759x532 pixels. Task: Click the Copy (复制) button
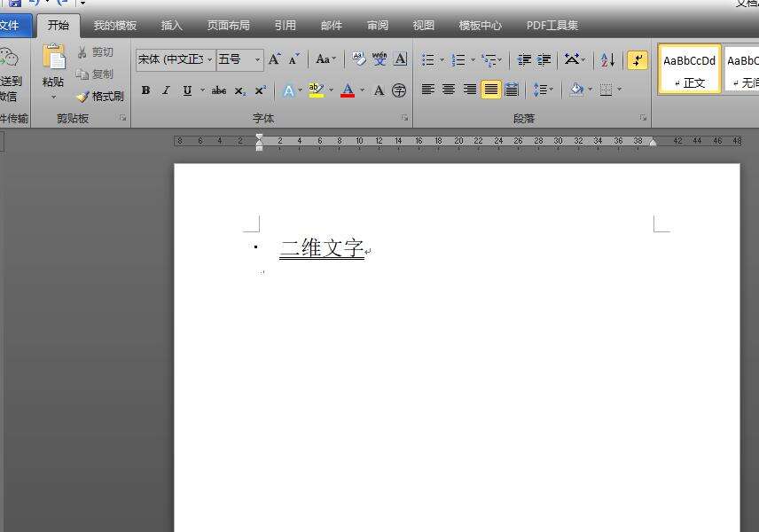point(95,74)
